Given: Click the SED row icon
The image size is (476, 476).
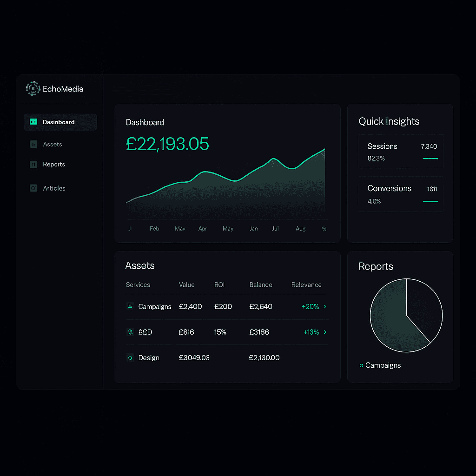Looking at the screenshot, I should 130,332.
